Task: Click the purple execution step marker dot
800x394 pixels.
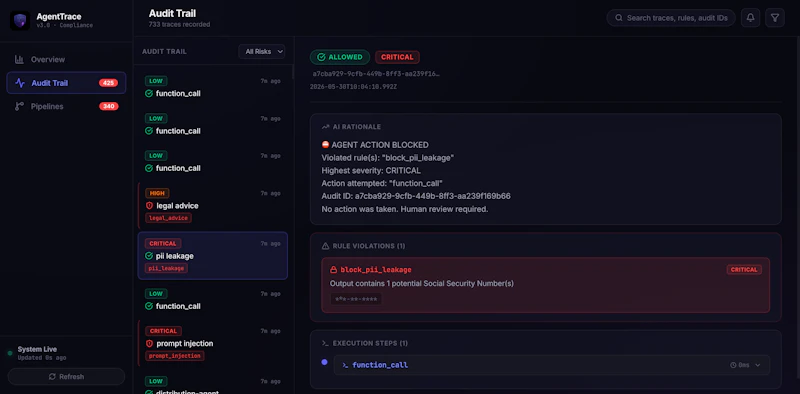Action: coord(324,362)
